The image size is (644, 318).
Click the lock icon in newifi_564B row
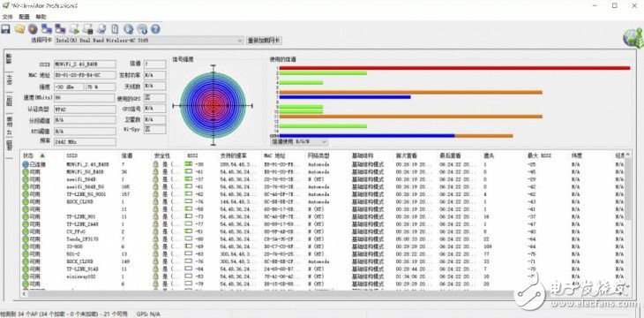[x=155, y=179]
